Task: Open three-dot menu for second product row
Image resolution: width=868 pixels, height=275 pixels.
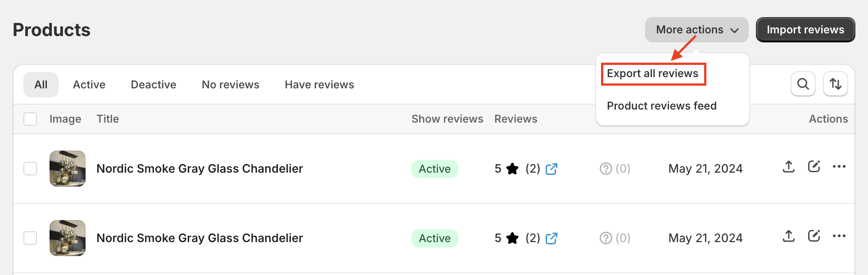Action: 839,236
